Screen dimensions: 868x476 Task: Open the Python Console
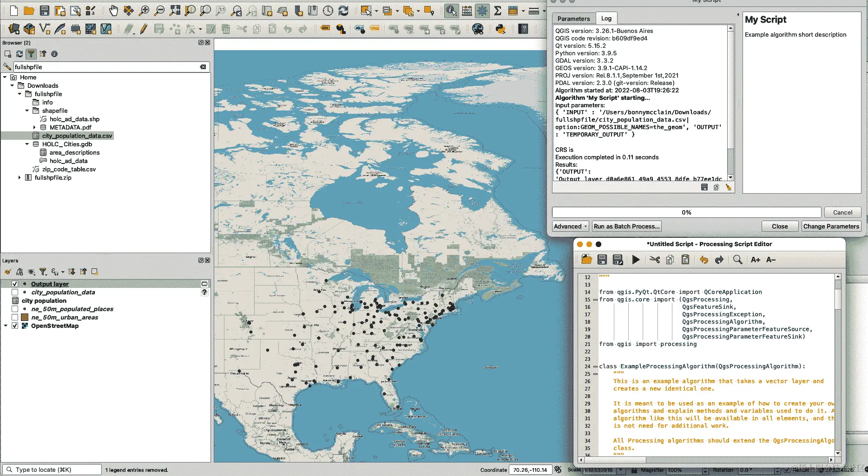click(500, 29)
